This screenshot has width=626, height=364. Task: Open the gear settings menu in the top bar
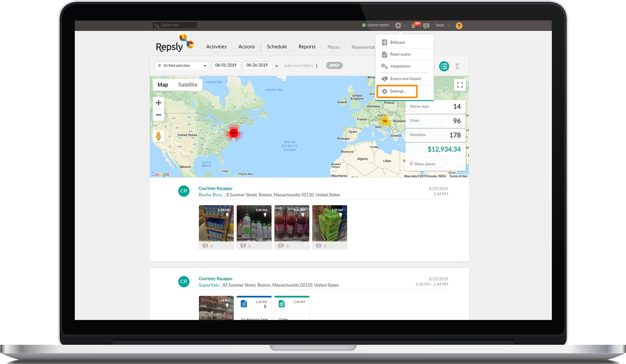[398, 25]
